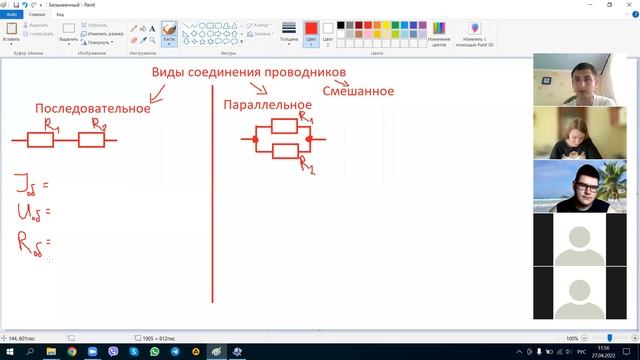Click Redo arrow in quick access toolbar
The image size is (640, 360).
coord(33,5)
